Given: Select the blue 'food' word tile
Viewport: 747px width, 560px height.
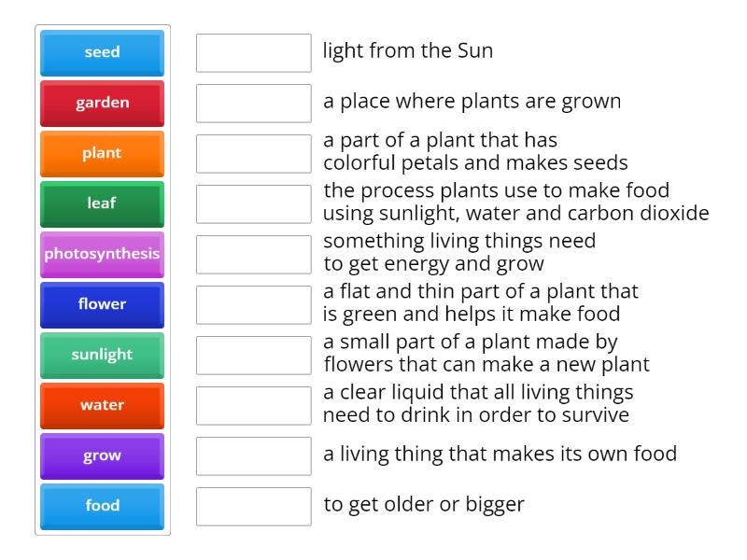Looking at the screenshot, I should 102,506.
